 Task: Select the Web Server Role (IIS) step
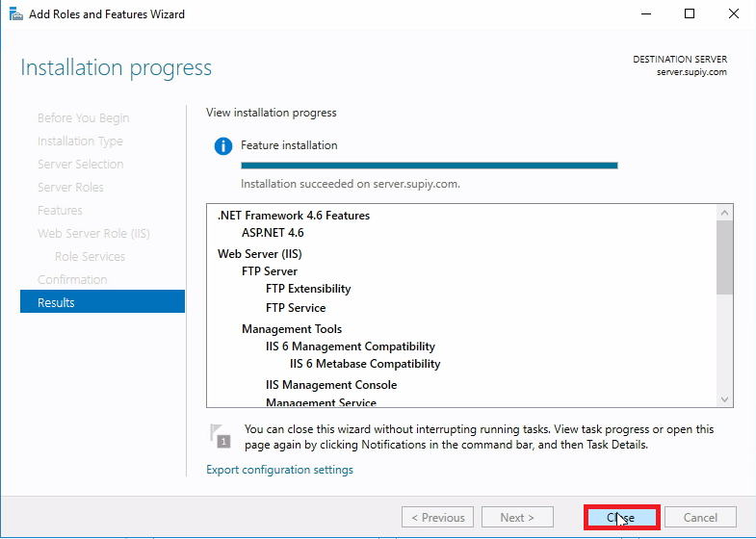click(93, 234)
